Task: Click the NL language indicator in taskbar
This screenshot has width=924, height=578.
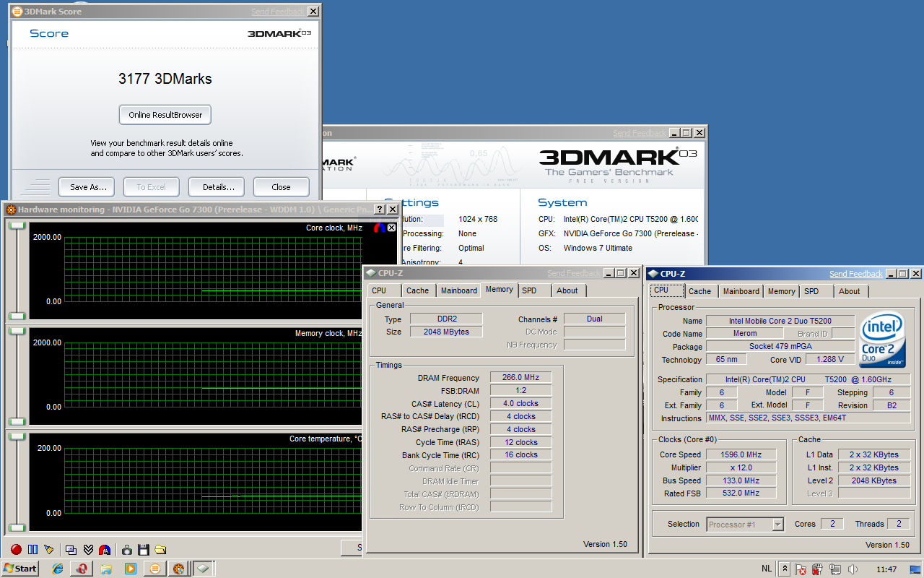Action: [x=767, y=569]
